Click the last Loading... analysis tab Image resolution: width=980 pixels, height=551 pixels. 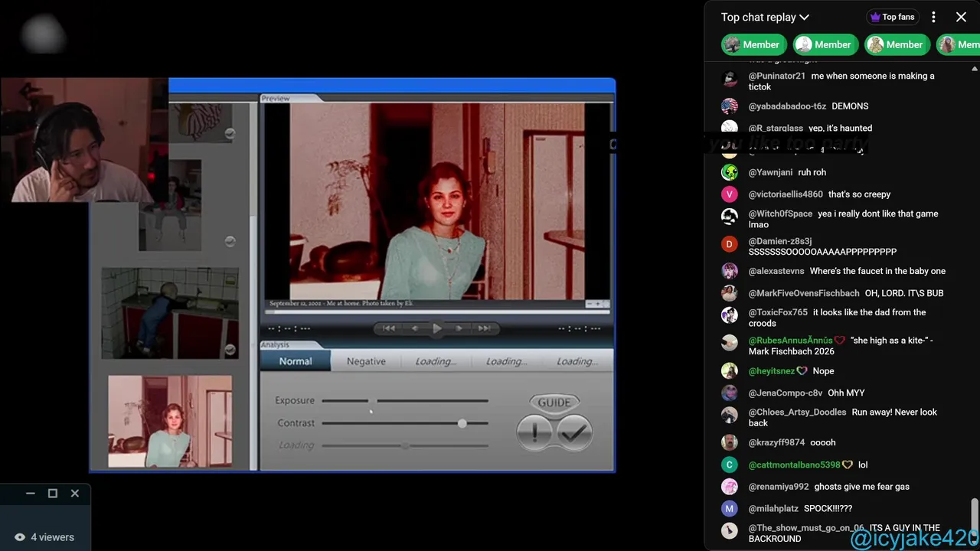[x=577, y=361]
